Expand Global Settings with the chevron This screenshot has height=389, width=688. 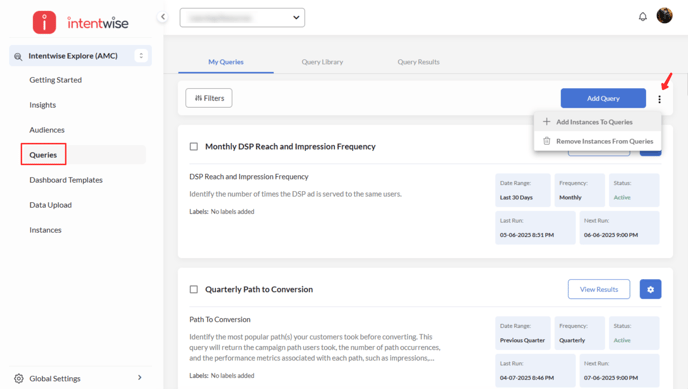click(140, 378)
